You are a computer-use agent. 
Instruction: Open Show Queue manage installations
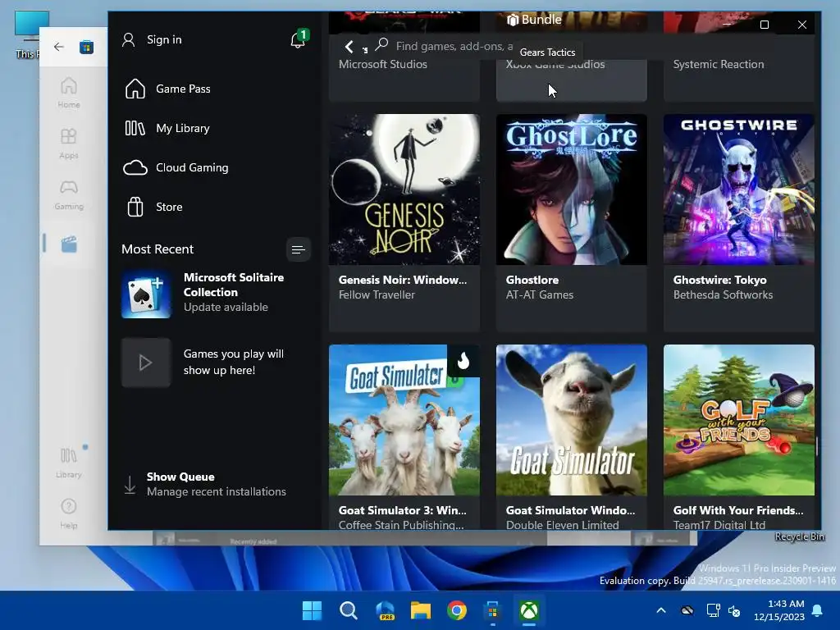click(x=217, y=484)
